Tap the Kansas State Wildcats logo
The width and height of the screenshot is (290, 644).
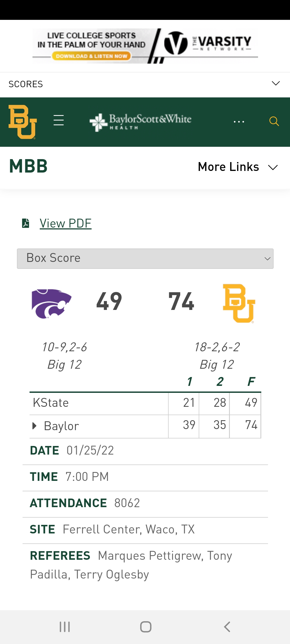click(x=51, y=303)
